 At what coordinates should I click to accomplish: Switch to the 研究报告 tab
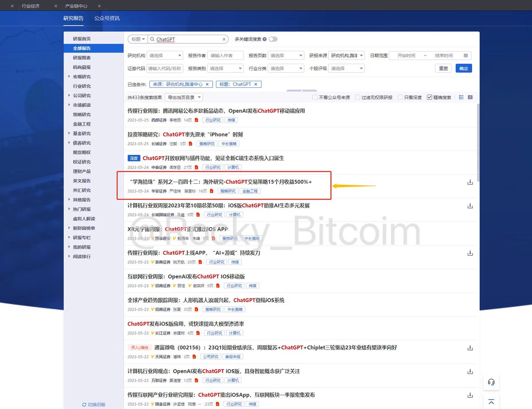coord(73,19)
